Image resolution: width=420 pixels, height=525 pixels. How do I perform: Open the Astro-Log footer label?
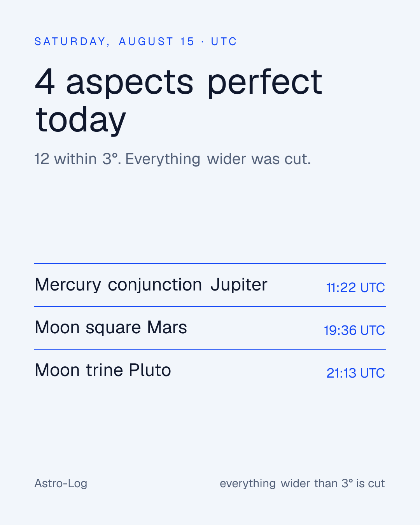[61, 483]
